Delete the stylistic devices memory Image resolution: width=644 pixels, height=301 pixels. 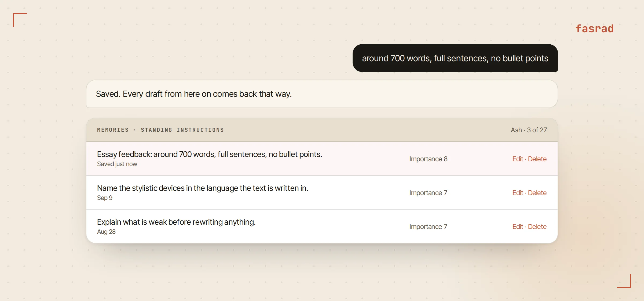[x=537, y=193]
